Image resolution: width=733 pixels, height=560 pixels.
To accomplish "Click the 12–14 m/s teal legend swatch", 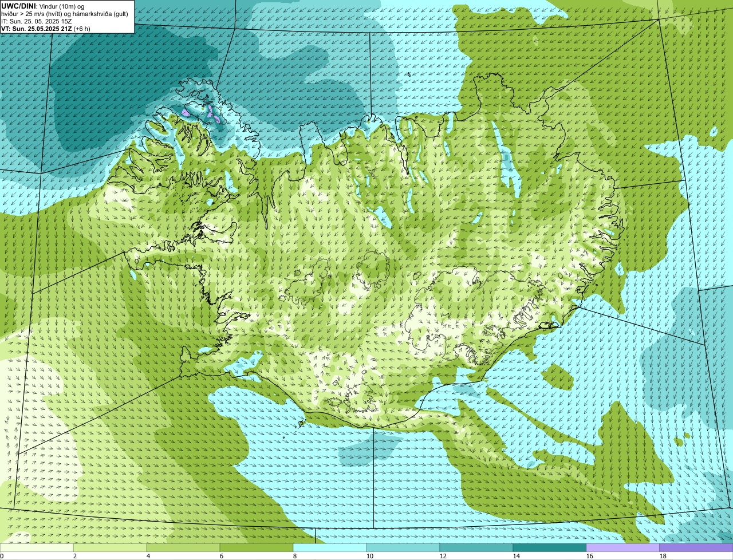I will [x=476, y=547].
